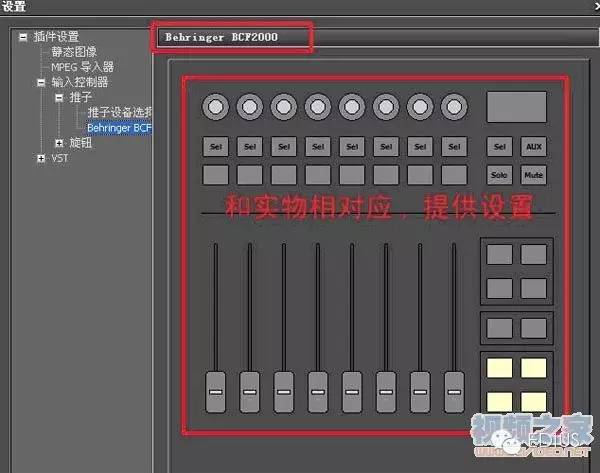Collapse the 推子 tree node
Screen dimensions: 600x473
(59, 98)
